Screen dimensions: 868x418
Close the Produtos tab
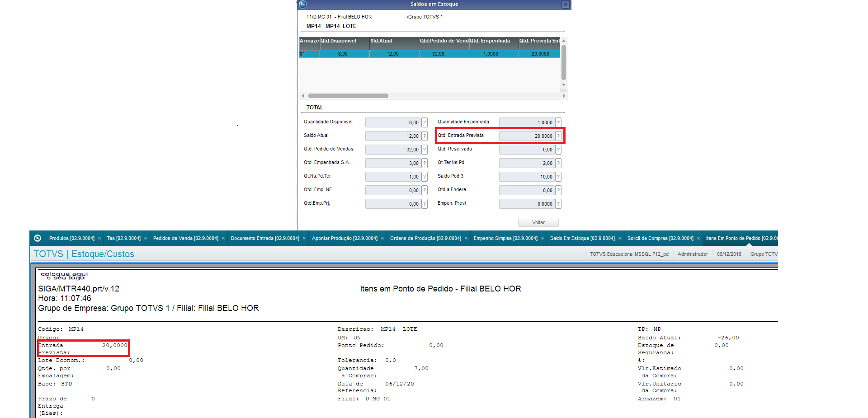click(99, 238)
